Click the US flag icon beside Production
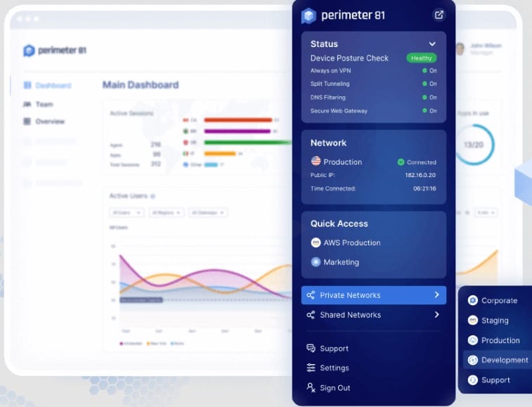This screenshot has height=407, width=532. tap(316, 161)
